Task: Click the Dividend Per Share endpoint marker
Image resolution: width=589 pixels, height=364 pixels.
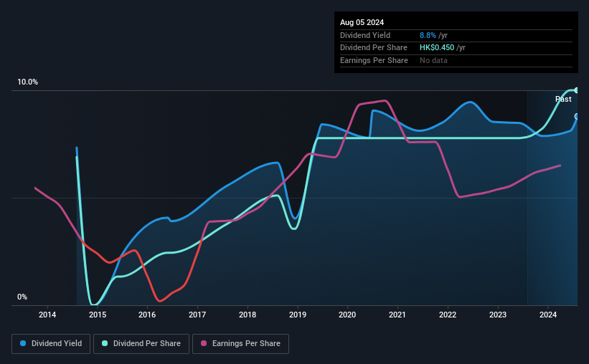Action: point(577,90)
